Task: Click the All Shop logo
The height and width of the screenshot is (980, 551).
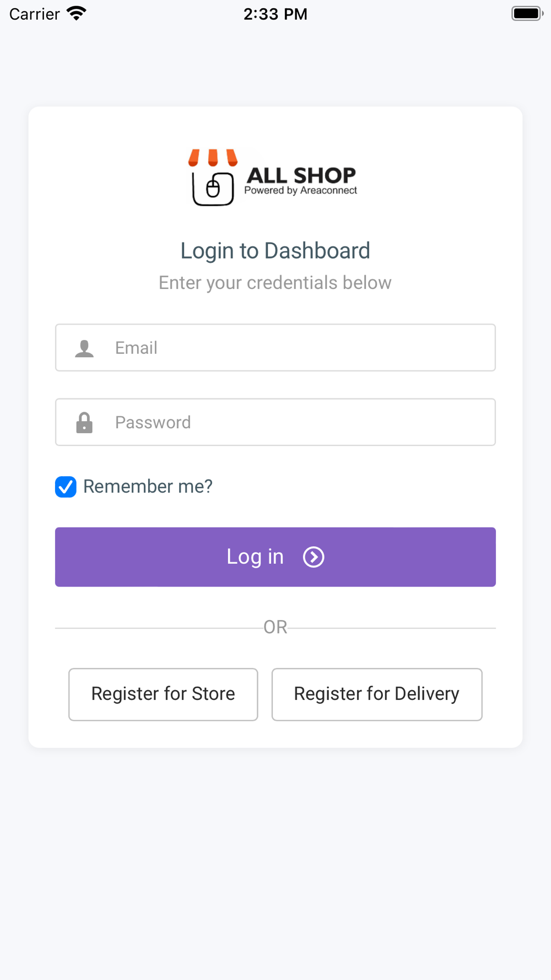Action: click(273, 177)
